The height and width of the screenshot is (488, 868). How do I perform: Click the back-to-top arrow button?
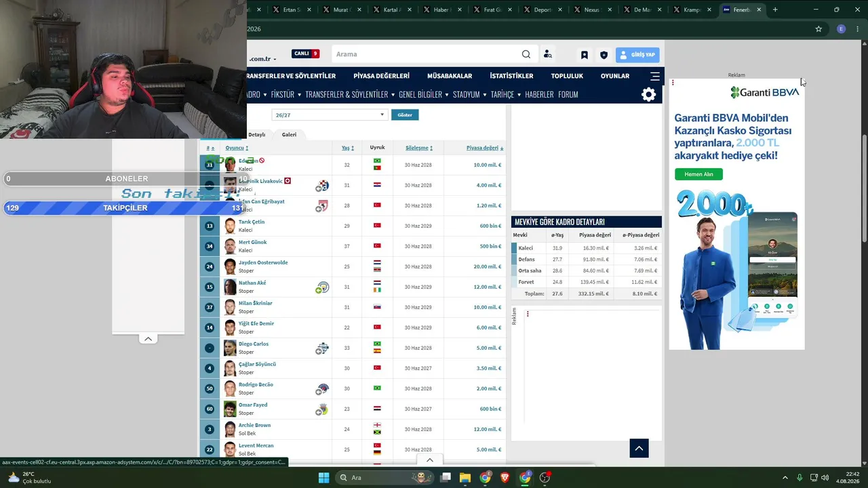point(639,448)
